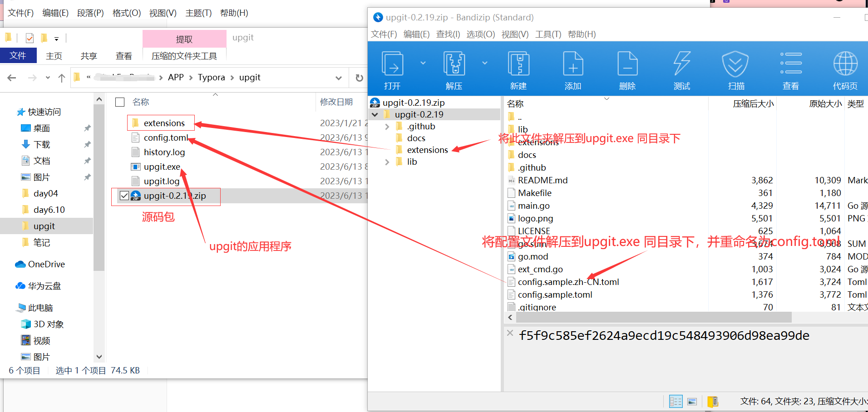Viewport: 868px width, 412px height.
Task: Click the Explorer forward navigation arrow
Action: point(32,78)
